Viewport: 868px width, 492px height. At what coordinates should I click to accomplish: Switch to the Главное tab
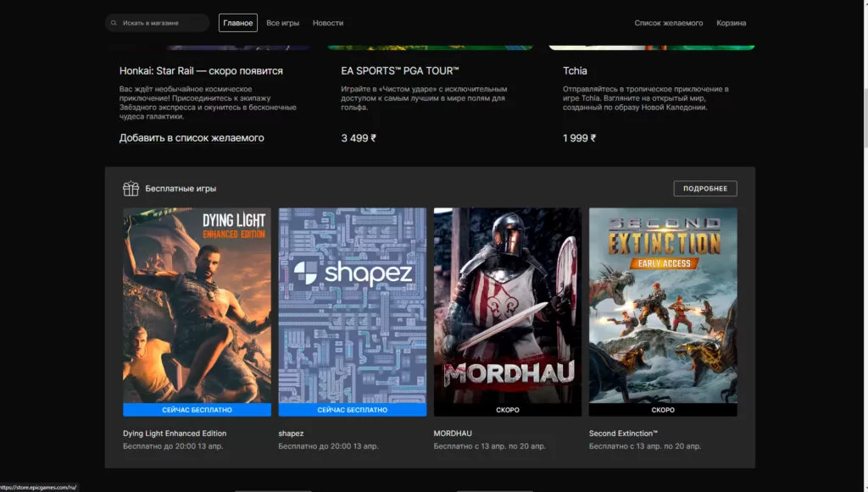(x=238, y=23)
